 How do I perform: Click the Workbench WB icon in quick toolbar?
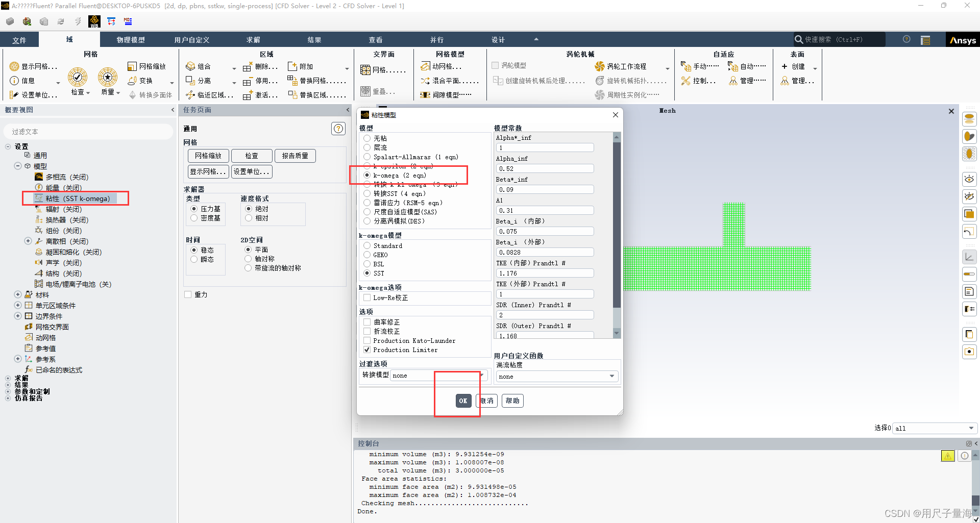point(94,21)
